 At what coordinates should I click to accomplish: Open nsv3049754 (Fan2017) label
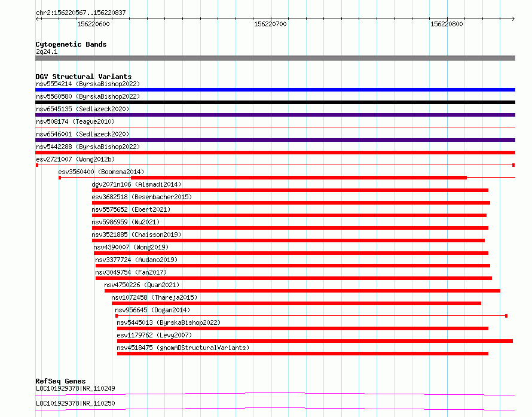click(x=131, y=272)
